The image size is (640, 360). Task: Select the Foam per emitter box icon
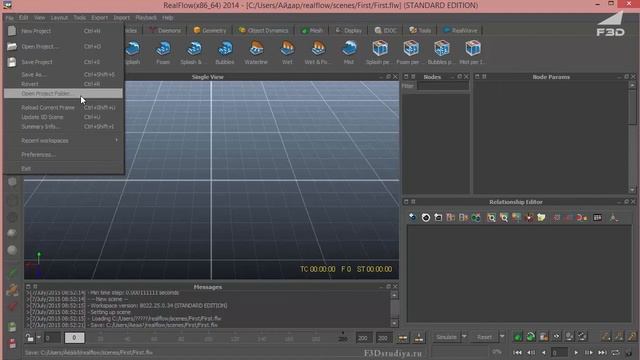pos(411,49)
